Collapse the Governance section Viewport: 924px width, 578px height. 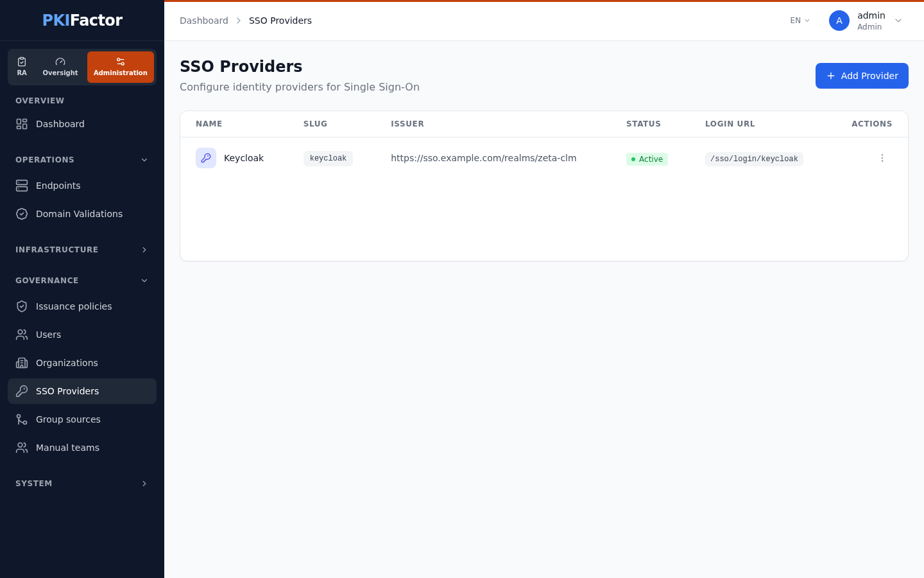pyautogui.click(x=82, y=281)
